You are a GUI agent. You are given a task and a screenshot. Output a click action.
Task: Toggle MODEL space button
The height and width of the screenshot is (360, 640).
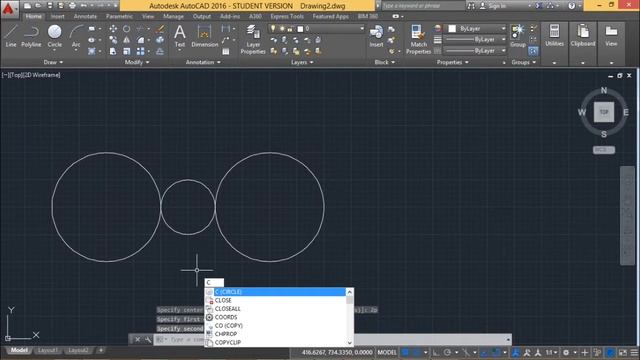pos(387,352)
